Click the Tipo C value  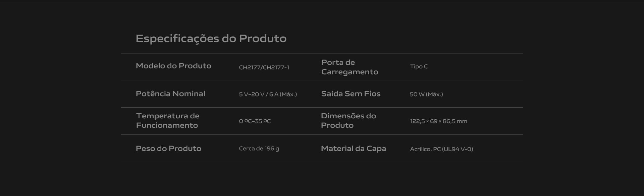[419, 67]
